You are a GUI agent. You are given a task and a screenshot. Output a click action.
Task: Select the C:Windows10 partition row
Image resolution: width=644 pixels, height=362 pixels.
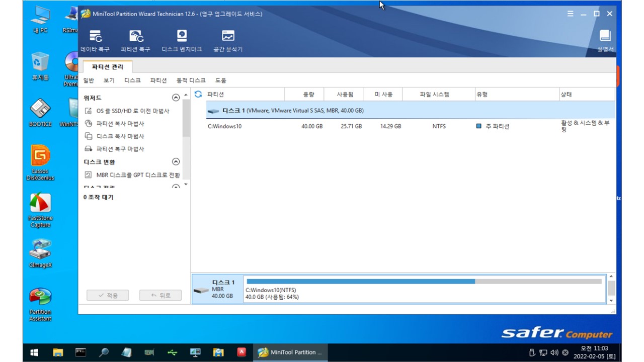(411, 127)
